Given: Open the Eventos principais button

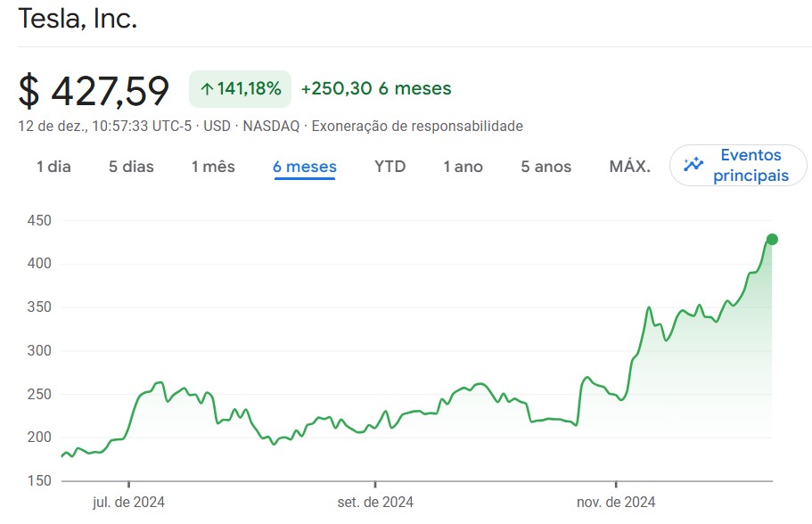Looking at the screenshot, I should (x=738, y=165).
